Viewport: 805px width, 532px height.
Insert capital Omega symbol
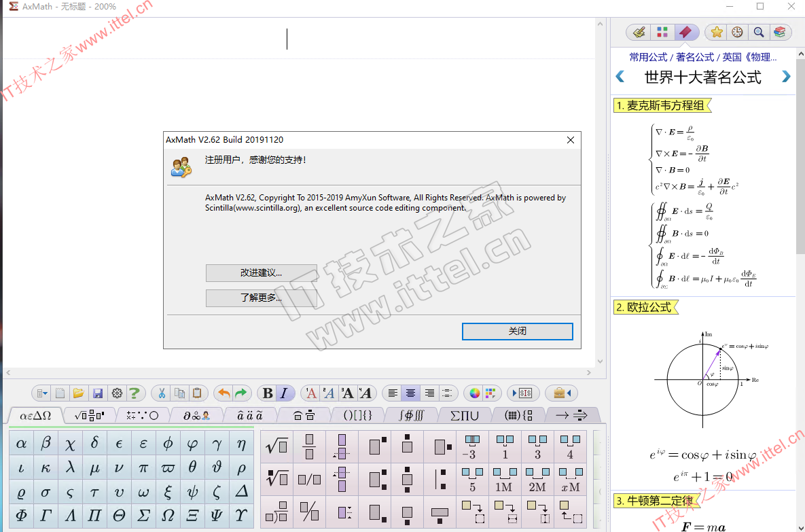[x=168, y=515]
